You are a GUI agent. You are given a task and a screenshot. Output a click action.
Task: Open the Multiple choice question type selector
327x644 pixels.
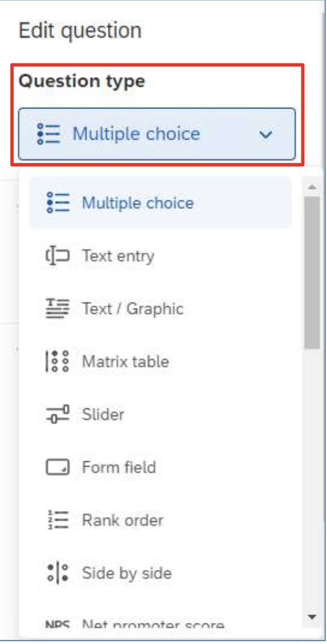point(157,134)
